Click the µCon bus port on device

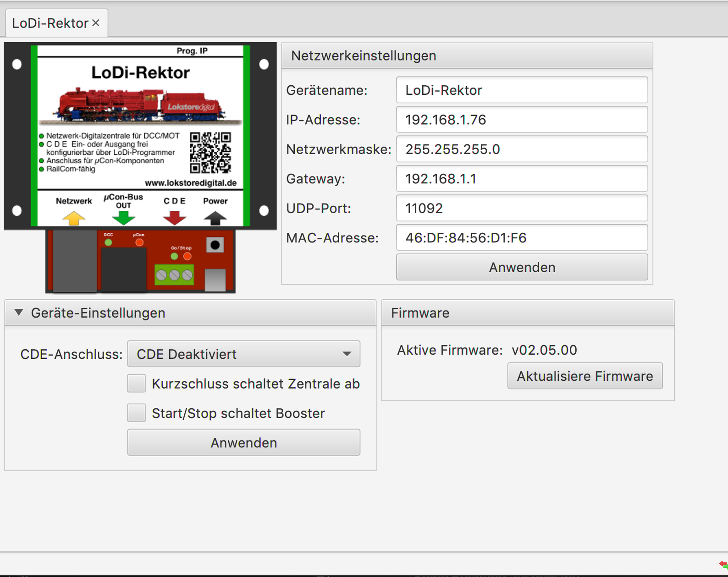(123, 269)
